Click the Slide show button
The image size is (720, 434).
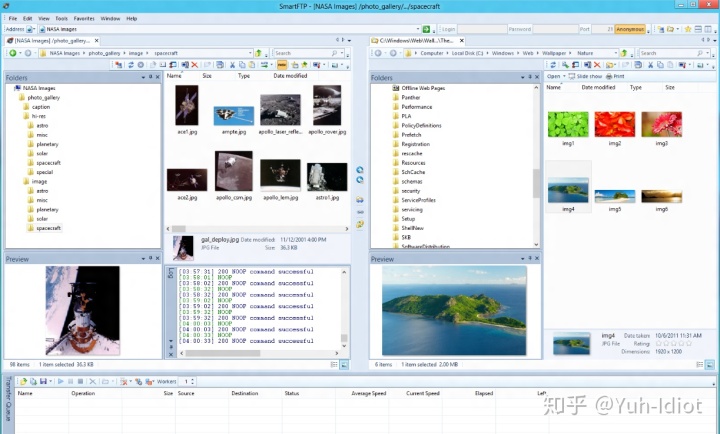(585, 76)
